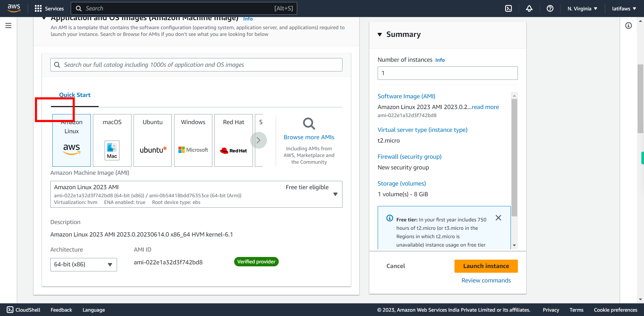
Task: Open Feedback in the footer
Action: 61,310
